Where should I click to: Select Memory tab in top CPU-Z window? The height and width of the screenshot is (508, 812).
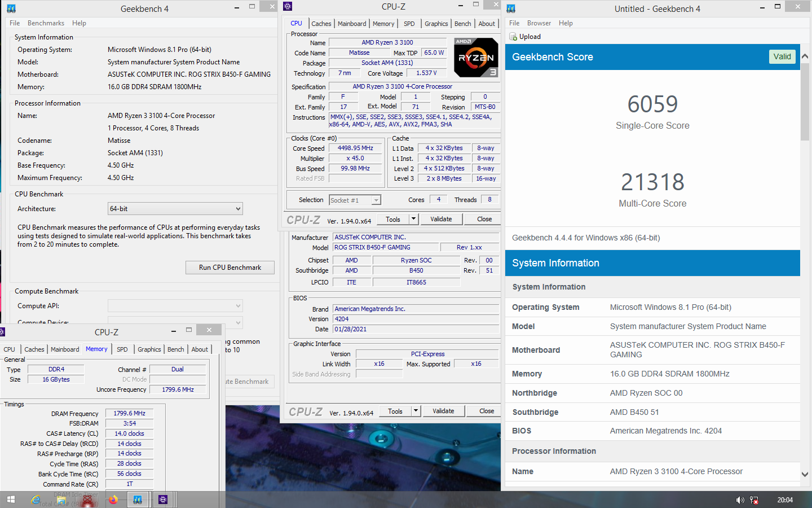tap(383, 24)
